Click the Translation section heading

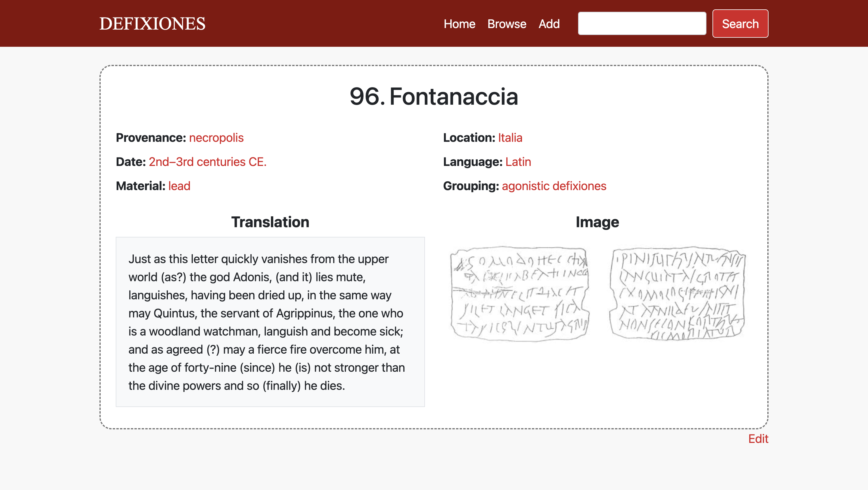pyautogui.click(x=270, y=222)
